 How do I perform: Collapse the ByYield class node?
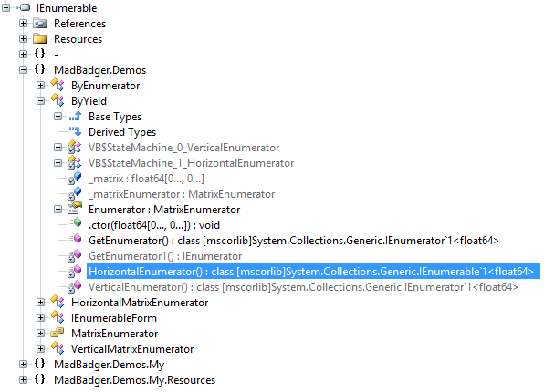point(40,101)
